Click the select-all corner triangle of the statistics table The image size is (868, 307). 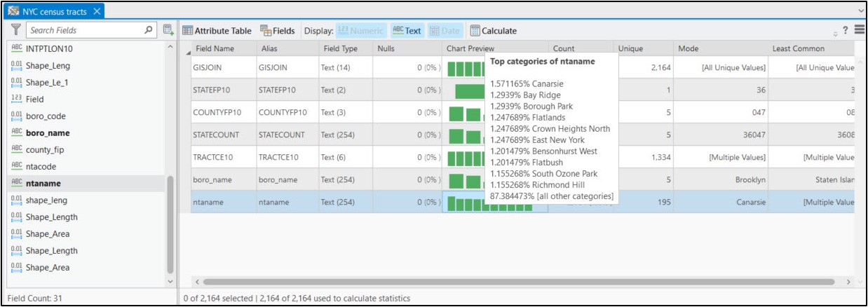[187, 52]
